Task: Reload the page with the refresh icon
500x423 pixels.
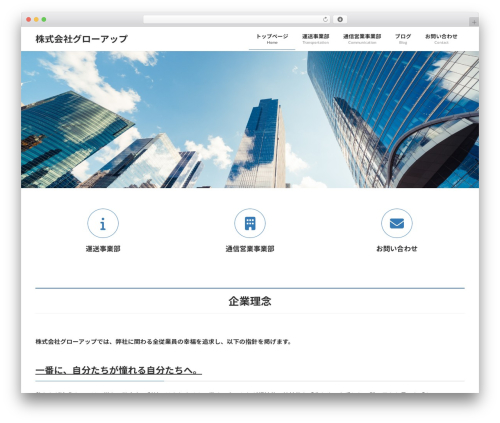Action: click(x=325, y=20)
